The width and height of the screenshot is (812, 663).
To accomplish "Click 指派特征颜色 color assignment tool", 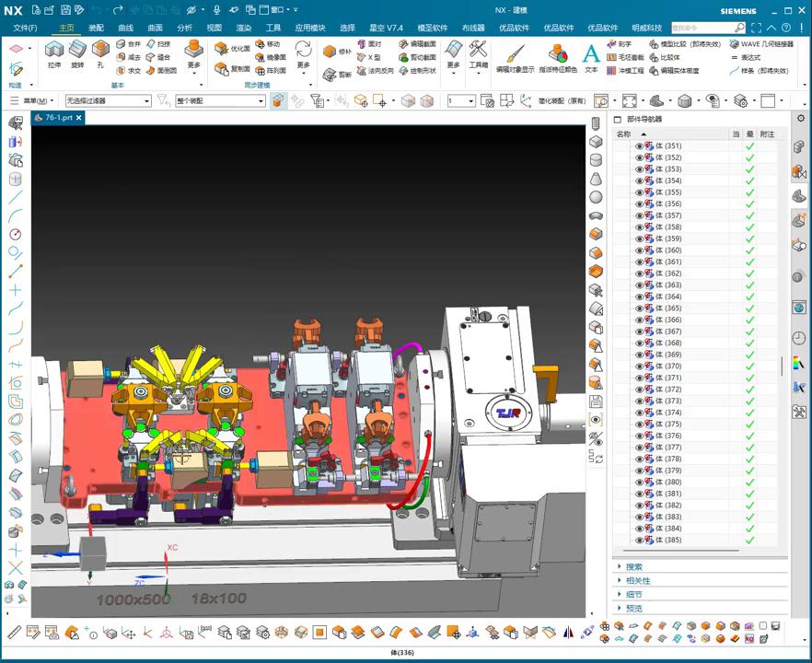I will (x=558, y=56).
